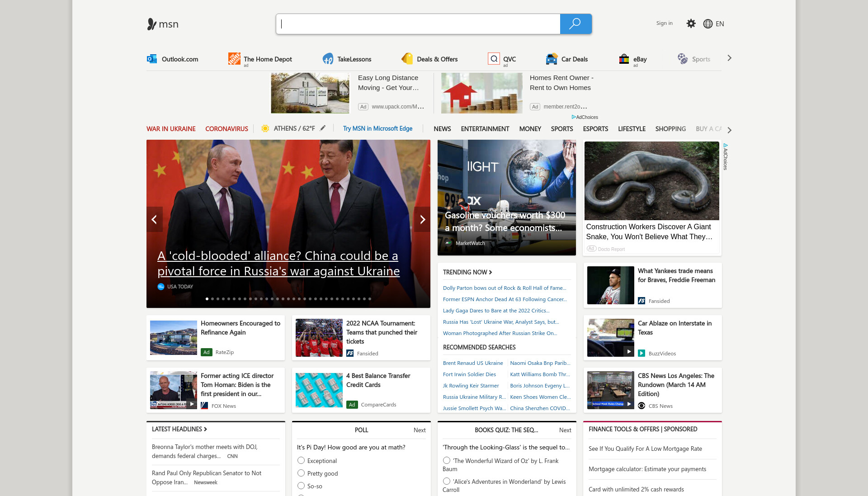Show more navigation categories via chevron
The height and width of the screenshot is (496, 868).
729,130
